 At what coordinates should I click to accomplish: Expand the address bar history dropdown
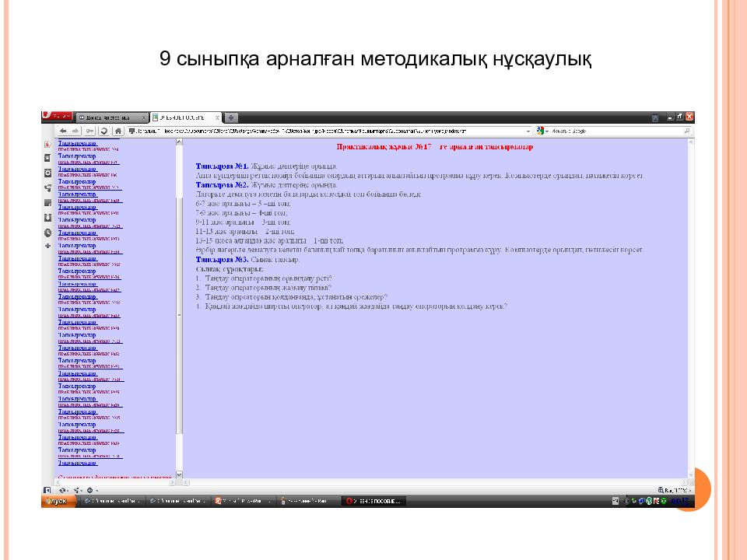(x=528, y=131)
